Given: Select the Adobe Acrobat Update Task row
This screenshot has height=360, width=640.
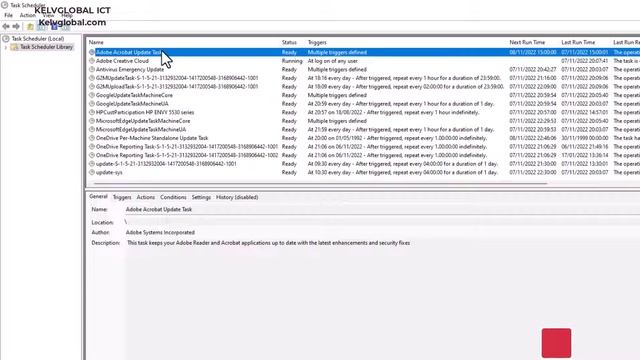Looking at the screenshot, I should 363,52.
